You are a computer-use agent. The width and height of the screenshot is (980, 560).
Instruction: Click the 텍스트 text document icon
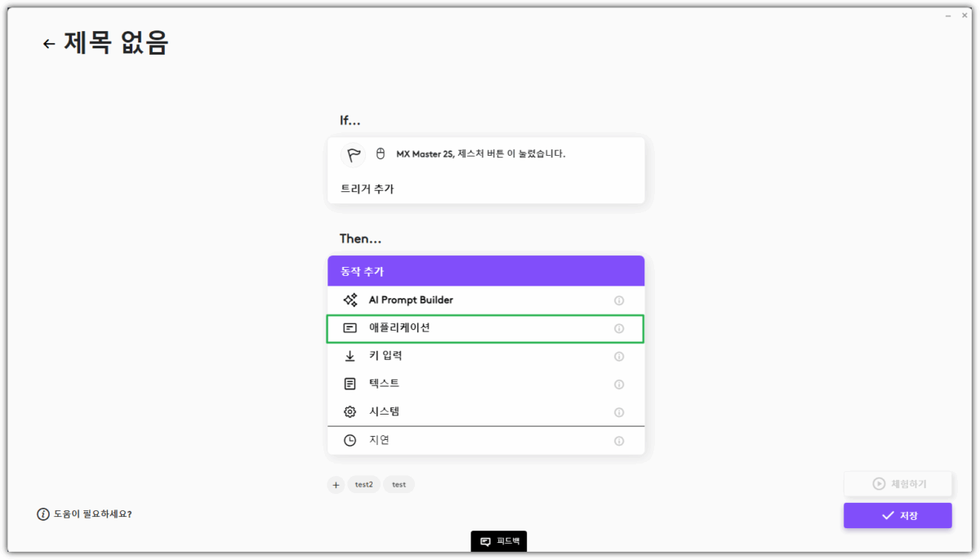pos(350,384)
